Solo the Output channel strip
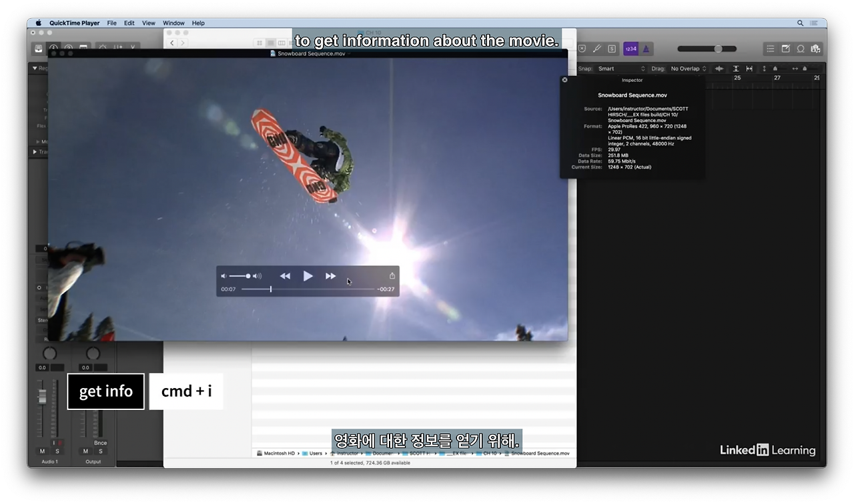The height and width of the screenshot is (504, 854). coord(99,451)
